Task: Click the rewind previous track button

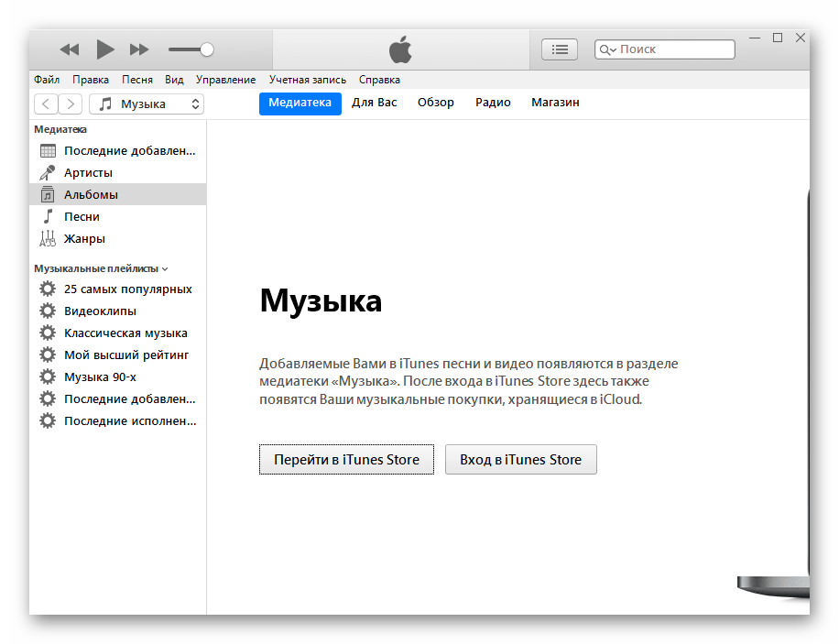Action: click(70, 49)
